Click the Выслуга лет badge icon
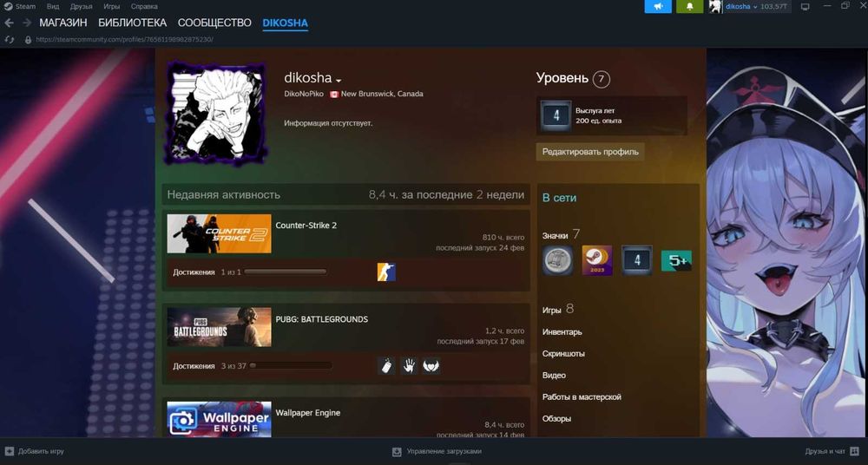Image resolution: width=868 pixels, height=465 pixels. [x=556, y=115]
